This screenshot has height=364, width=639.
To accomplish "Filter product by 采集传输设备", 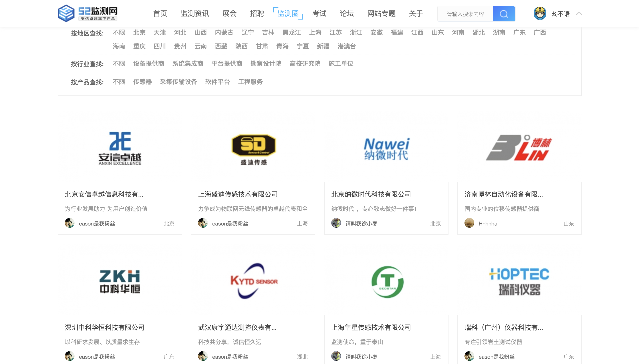I will click(178, 82).
